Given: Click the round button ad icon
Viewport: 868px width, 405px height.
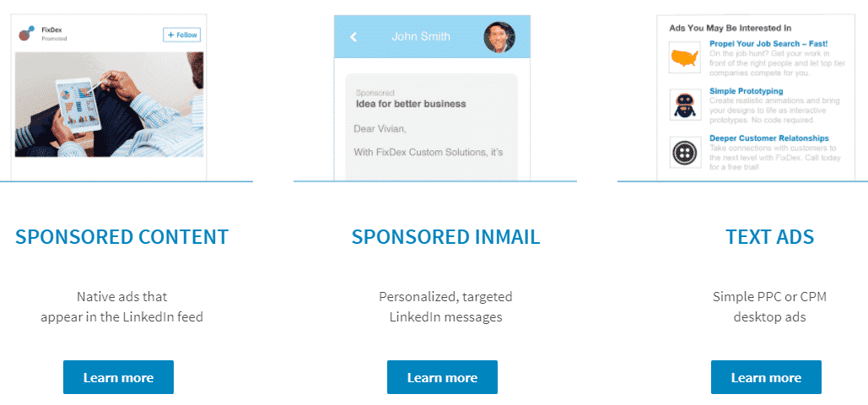Looking at the screenshot, I should (x=685, y=153).
